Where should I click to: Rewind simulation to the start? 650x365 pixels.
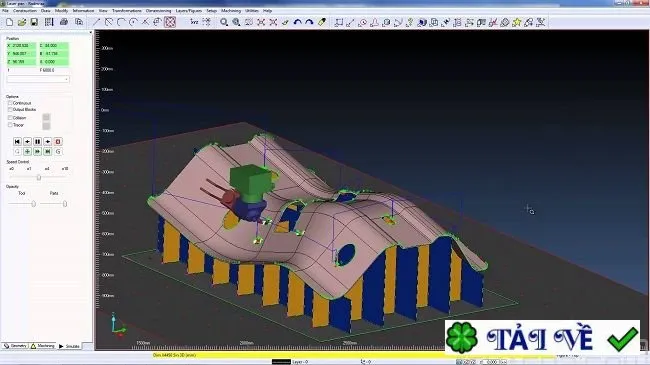(x=17, y=142)
